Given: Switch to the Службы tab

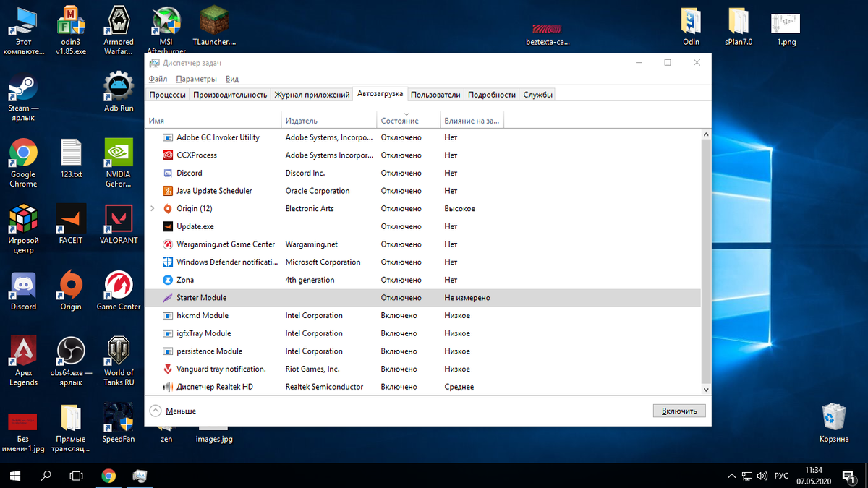Looking at the screenshot, I should coord(538,95).
